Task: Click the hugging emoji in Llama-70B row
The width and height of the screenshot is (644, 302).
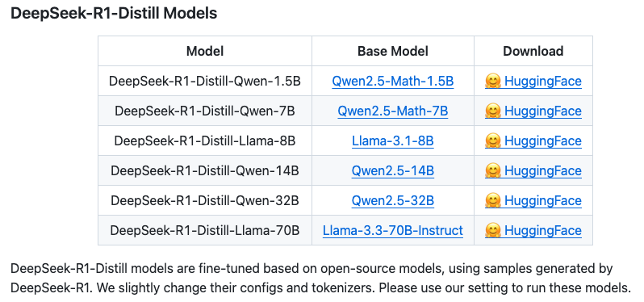Action: point(493,230)
